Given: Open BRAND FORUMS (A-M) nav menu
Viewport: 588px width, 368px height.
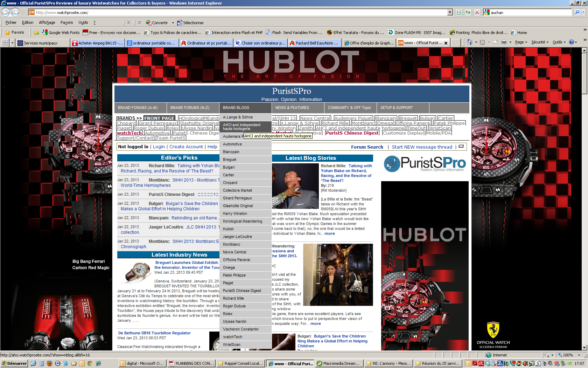Looking at the screenshot, I should (140, 108).
